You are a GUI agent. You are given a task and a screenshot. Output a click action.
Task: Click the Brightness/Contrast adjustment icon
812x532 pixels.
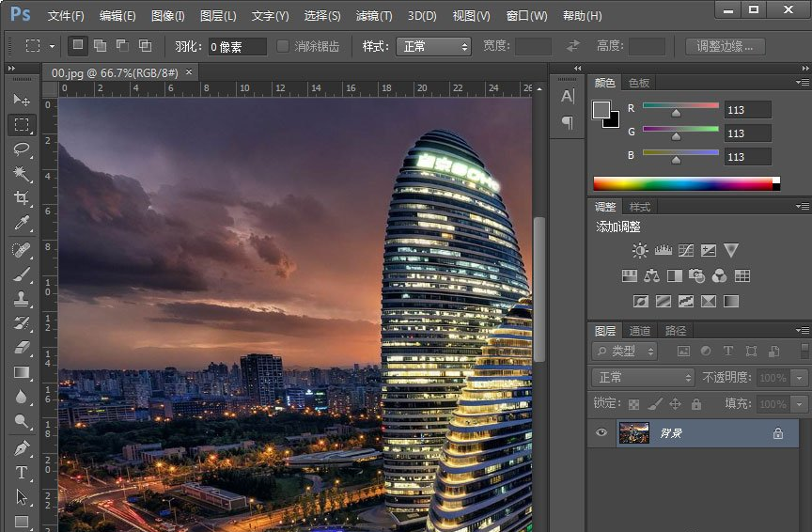[x=640, y=250]
